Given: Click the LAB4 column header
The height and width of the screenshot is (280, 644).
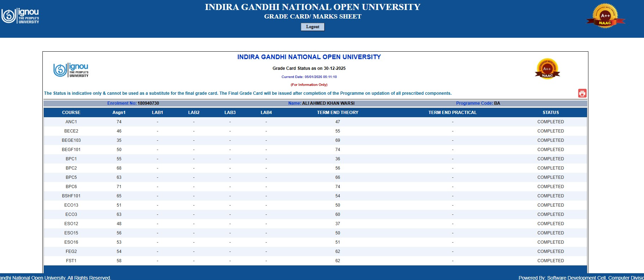Looking at the screenshot, I should (x=266, y=113).
